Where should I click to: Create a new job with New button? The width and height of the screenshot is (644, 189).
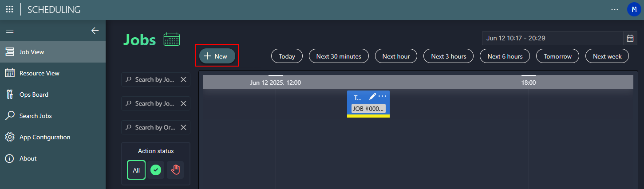tap(217, 56)
